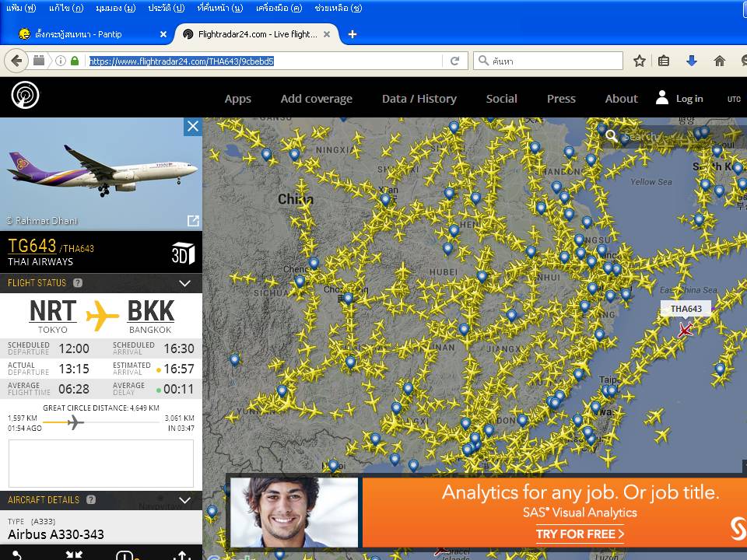Click the GREAT CIRCLE DISTANCE: 4,649 KM text
Viewport: 747px width, 560px height.
[101, 408]
